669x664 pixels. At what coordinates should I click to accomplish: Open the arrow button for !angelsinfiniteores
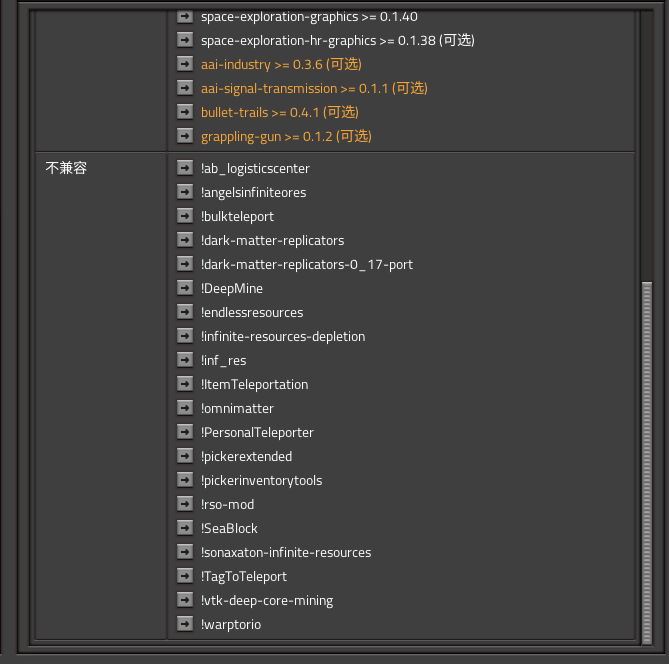tap(184, 192)
